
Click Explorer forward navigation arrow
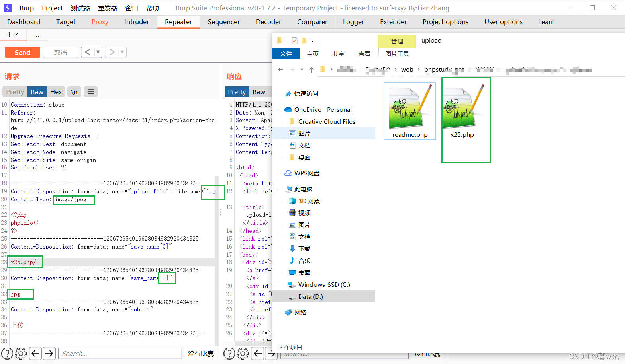[292, 70]
